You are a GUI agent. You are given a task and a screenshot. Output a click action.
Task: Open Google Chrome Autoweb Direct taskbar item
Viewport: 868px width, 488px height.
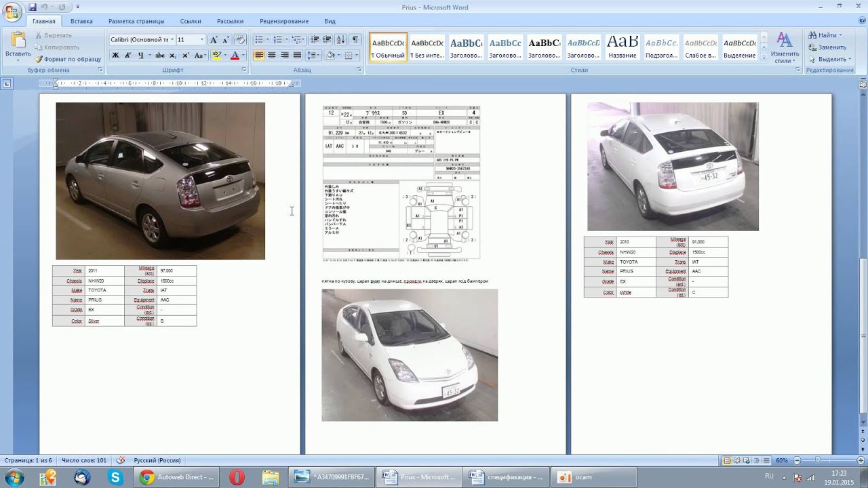click(176, 477)
